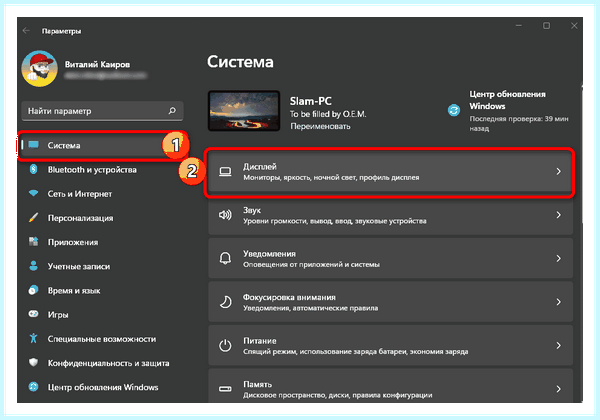
Task: Expand Память with its chevron arrow
Action: click(x=559, y=389)
